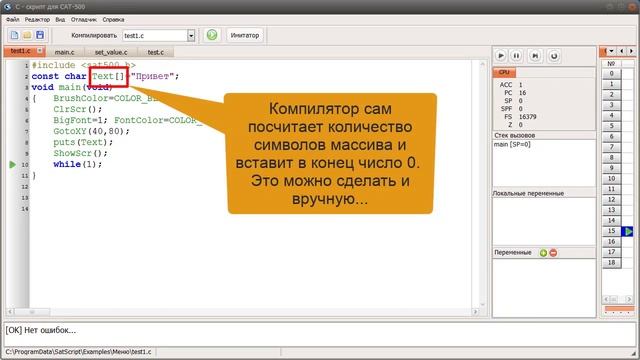Select row header 10 in the memory table

pyautogui.click(x=611, y=178)
